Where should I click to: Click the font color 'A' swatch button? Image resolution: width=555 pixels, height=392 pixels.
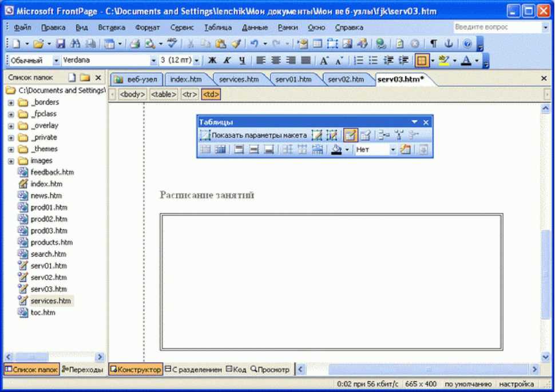coord(466,61)
